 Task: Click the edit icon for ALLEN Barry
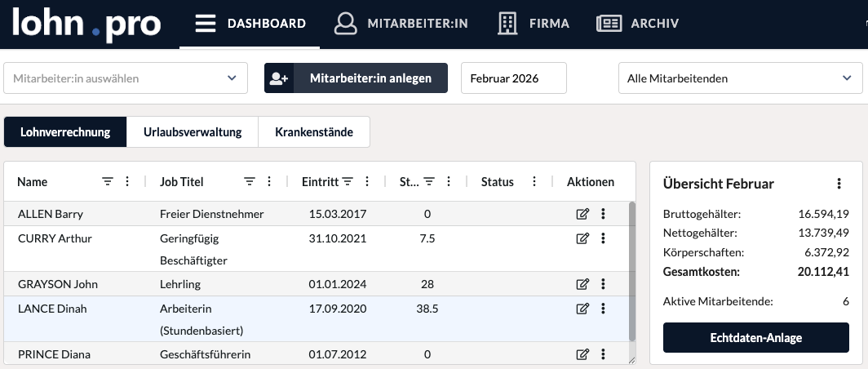[x=582, y=214]
